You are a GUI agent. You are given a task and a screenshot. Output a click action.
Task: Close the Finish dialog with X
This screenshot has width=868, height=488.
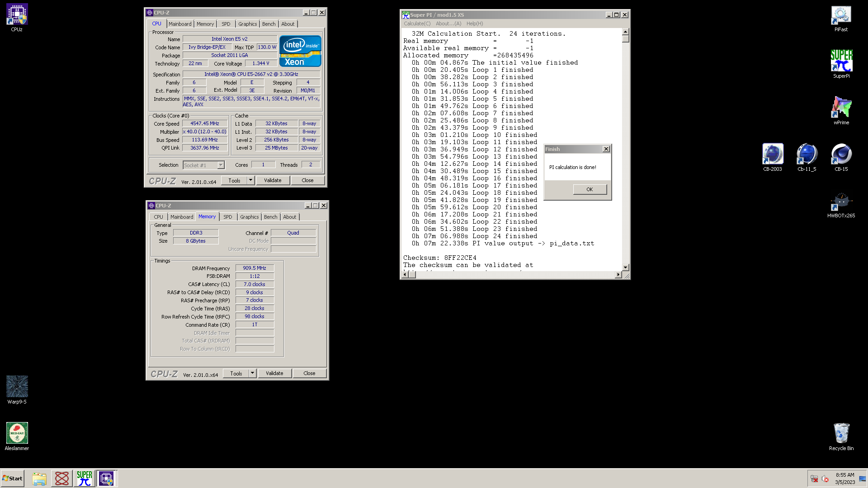click(606, 149)
